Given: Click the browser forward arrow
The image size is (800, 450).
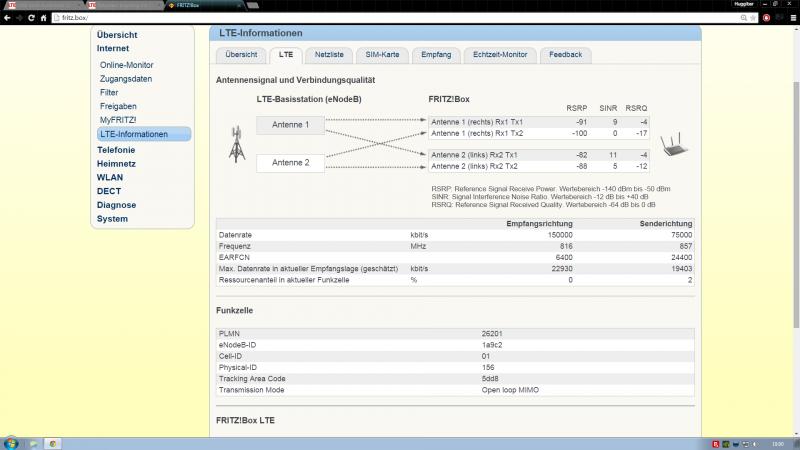Looking at the screenshot, I should (x=19, y=18).
